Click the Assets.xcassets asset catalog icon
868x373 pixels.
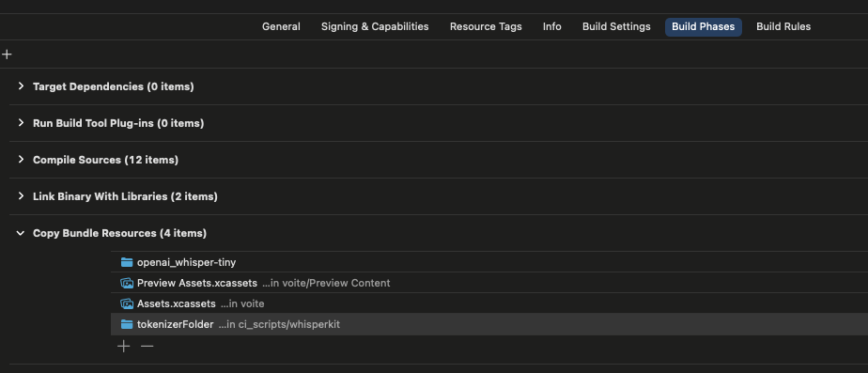tap(127, 303)
